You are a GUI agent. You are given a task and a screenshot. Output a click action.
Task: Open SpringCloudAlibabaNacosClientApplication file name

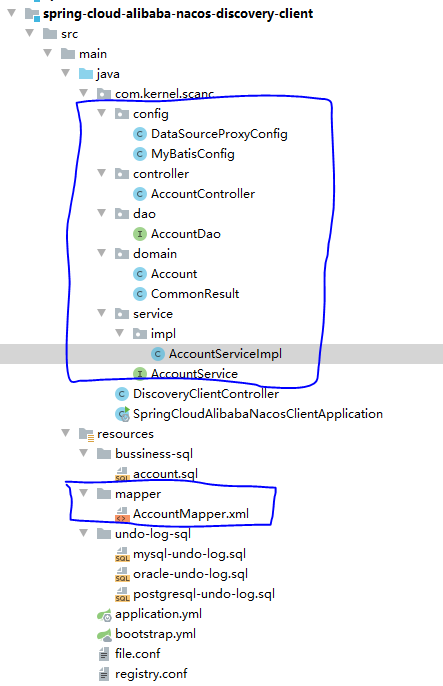point(258,414)
